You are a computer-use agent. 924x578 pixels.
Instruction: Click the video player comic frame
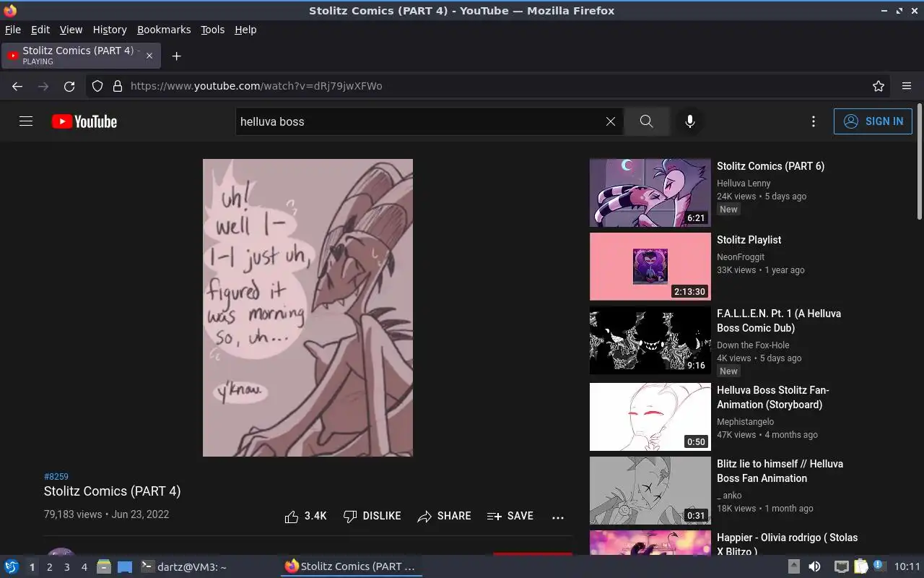[x=308, y=308]
